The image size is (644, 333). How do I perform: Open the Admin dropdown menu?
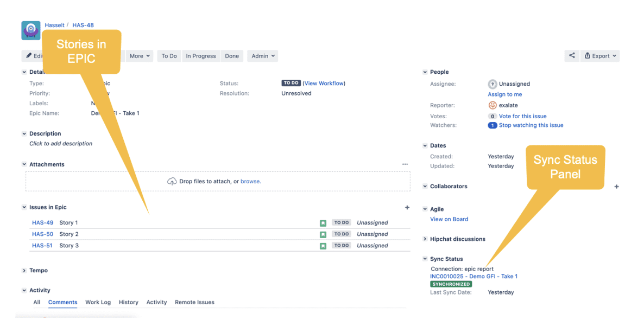tap(262, 55)
